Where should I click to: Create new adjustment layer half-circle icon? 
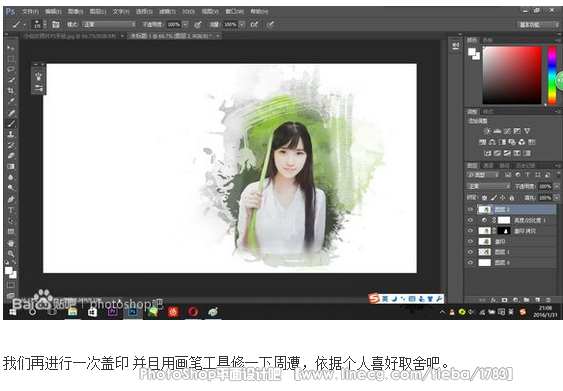(516, 300)
